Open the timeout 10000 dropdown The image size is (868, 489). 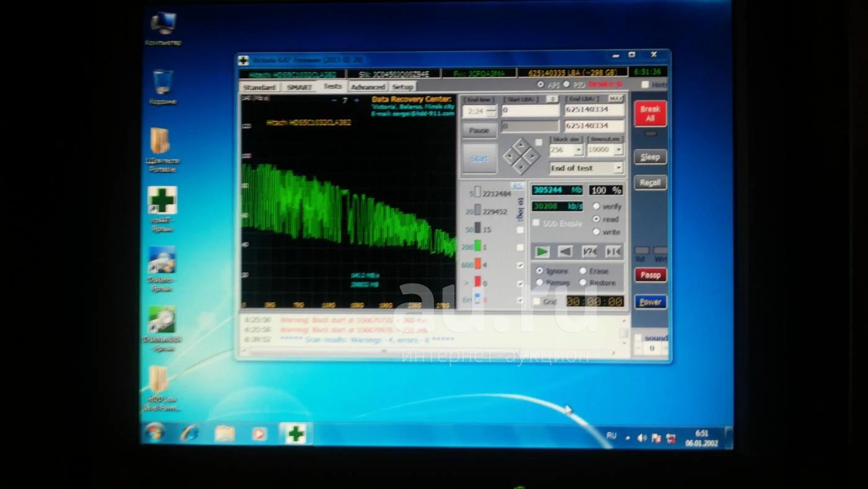[619, 150]
